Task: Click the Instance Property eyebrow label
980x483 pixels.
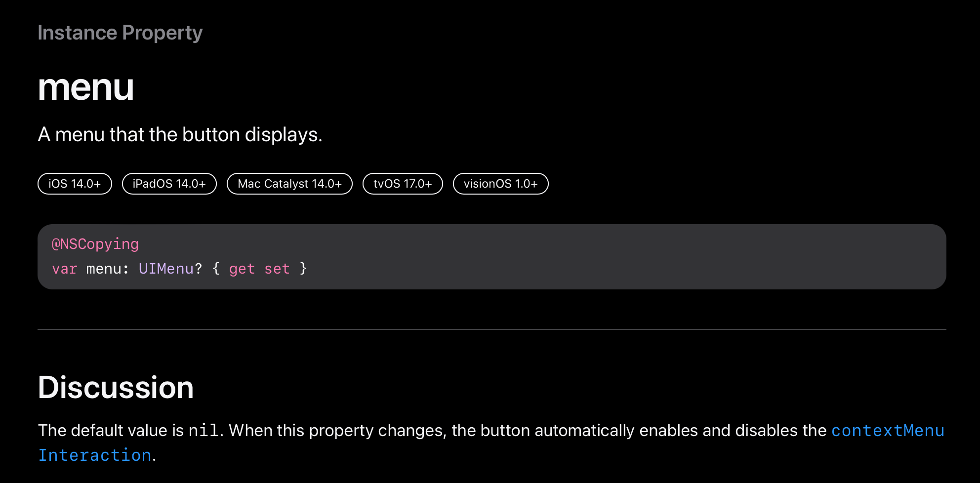Action: (120, 33)
